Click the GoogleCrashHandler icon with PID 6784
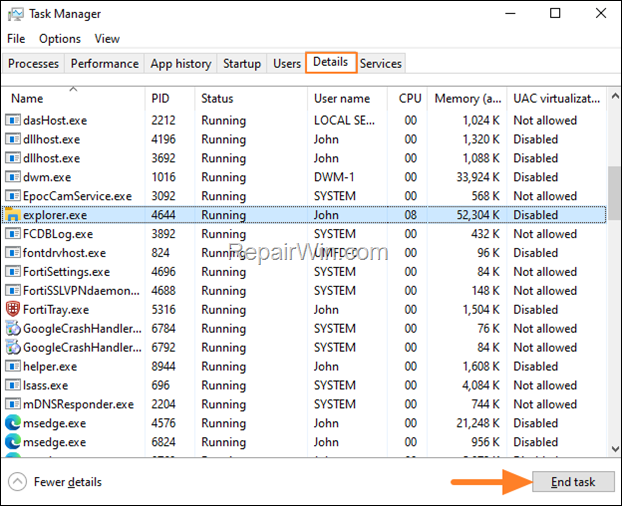 (13, 328)
